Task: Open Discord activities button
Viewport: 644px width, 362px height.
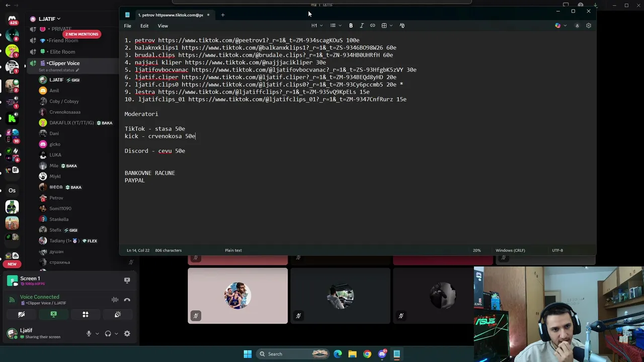Action: click(86, 315)
